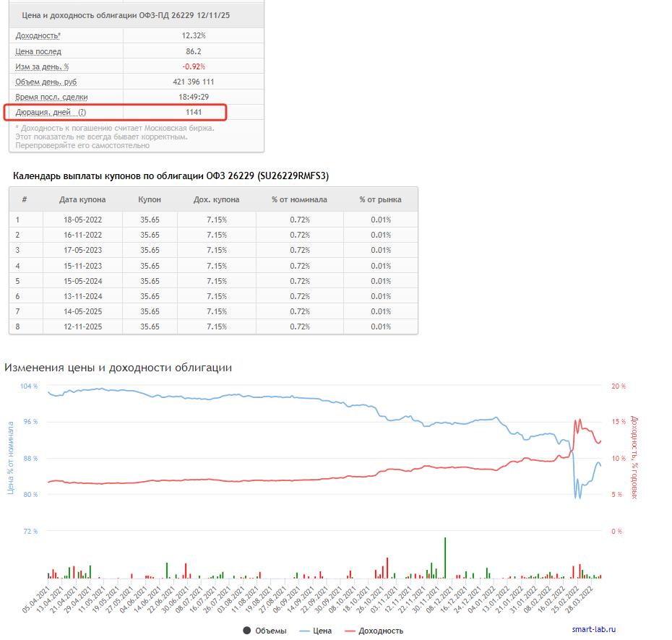Viewport: 672px width, 640px height.
Task: Click the % от номинала column header
Action: pyautogui.click(x=299, y=199)
